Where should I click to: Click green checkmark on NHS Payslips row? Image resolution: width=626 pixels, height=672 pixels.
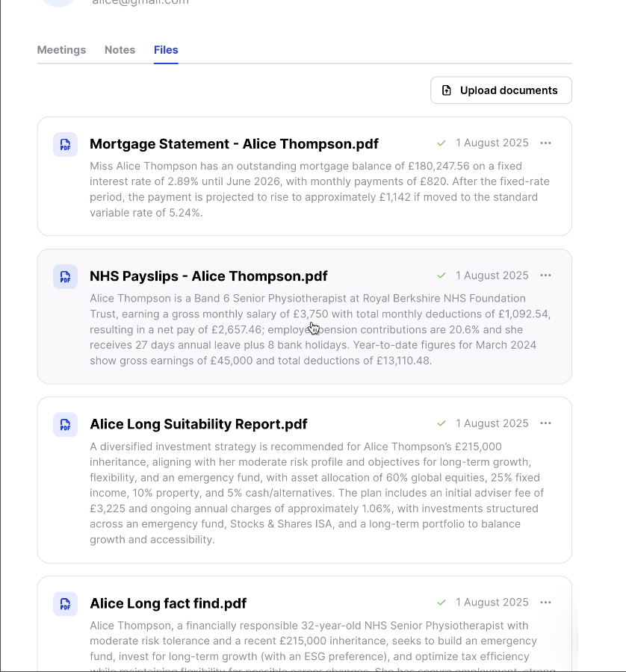point(441,276)
